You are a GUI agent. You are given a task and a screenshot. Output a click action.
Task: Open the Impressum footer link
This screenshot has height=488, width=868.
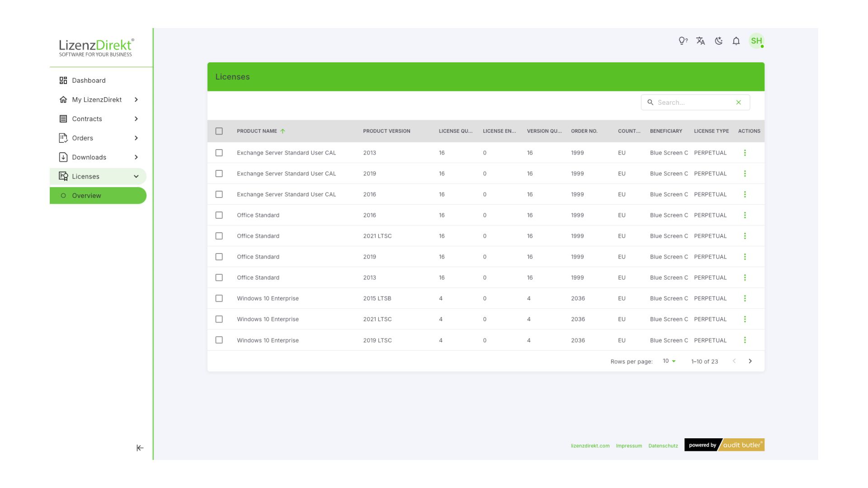(628, 446)
